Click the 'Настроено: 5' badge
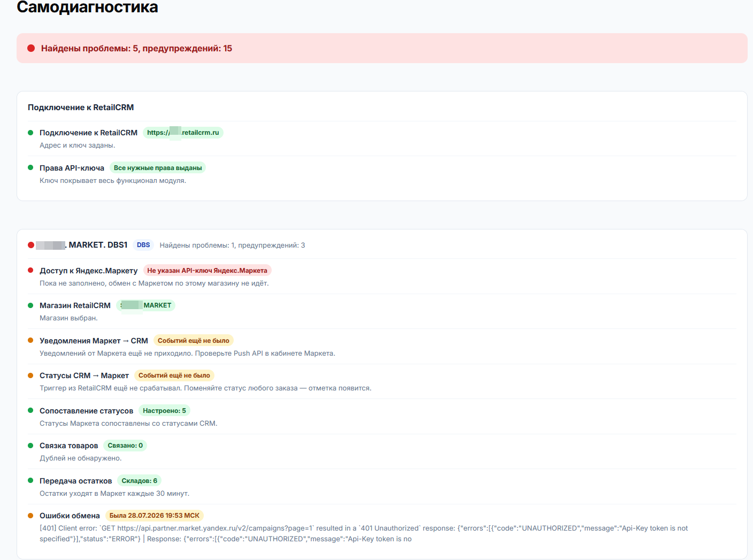Viewport: 753px width, 560px height. pyautogui.click(x=164, y=411)
